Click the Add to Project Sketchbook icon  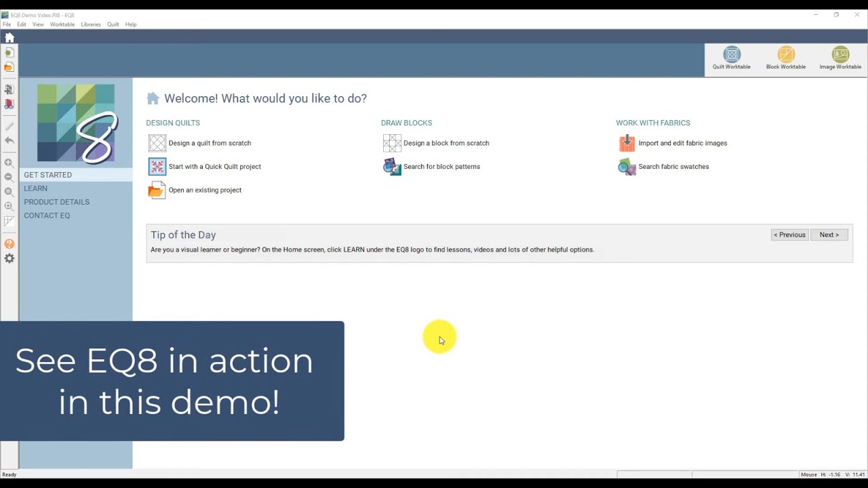pyautogui.click(x=9, y=89)
